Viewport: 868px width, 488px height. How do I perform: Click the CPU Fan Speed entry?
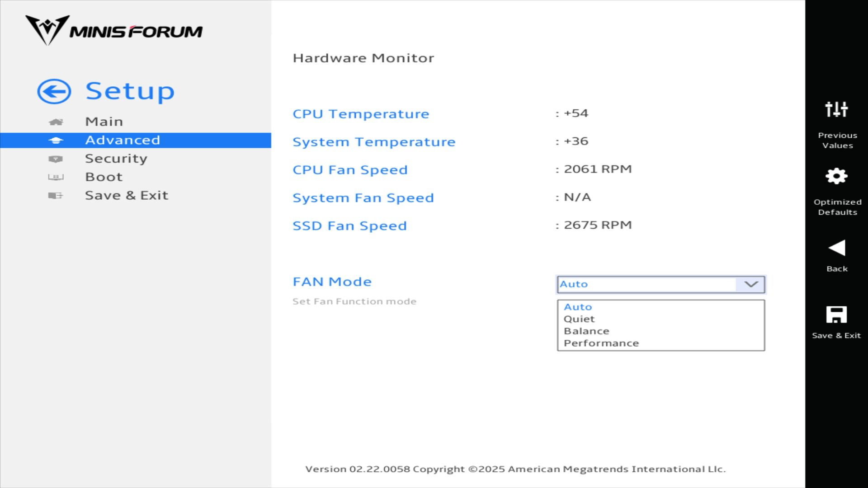(350, 170)
